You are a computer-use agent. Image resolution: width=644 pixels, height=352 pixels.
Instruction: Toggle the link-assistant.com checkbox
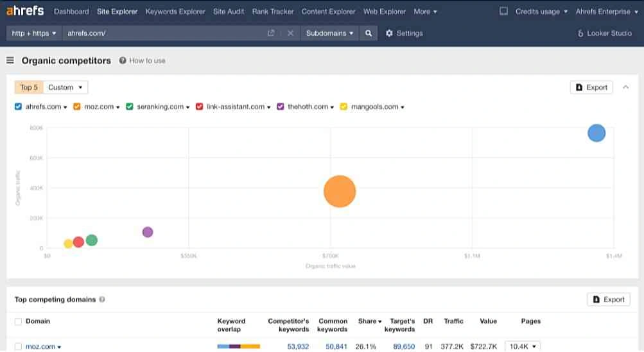click(200, 106)
